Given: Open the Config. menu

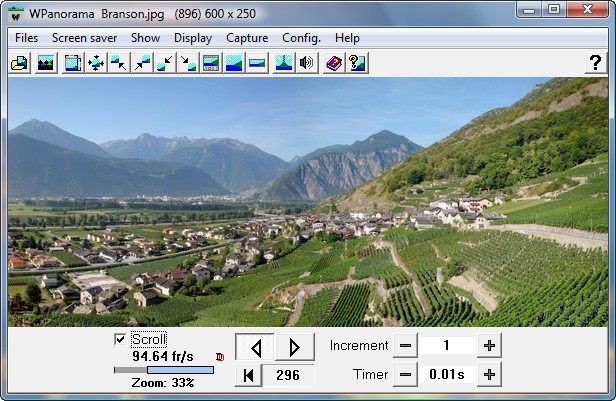Looking at the screenshot, I should pyautogui.click(x=301, y=38).
